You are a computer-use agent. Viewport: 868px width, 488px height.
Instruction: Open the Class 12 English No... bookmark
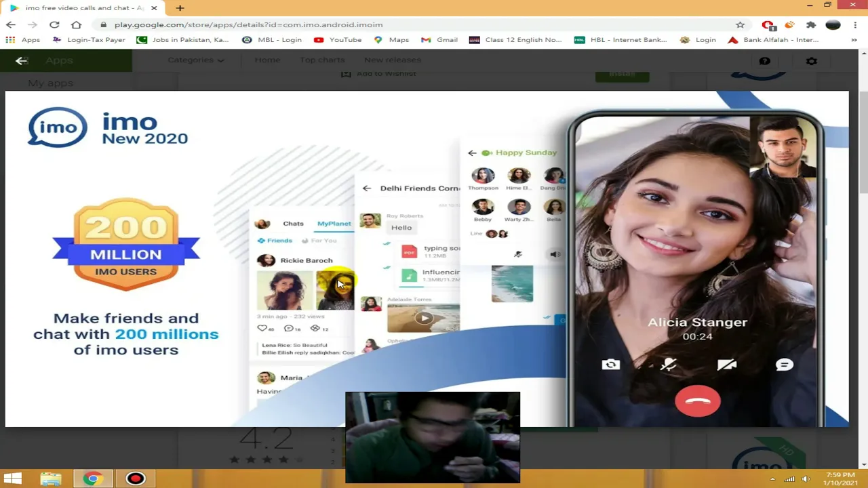[516, 40]
